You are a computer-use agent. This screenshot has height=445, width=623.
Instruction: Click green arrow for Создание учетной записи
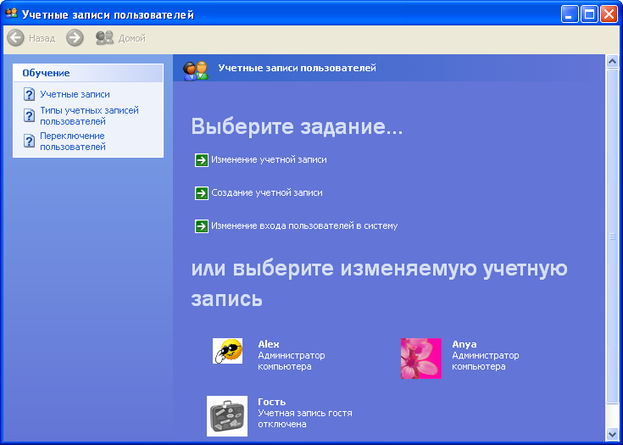[x=201, y=193]
